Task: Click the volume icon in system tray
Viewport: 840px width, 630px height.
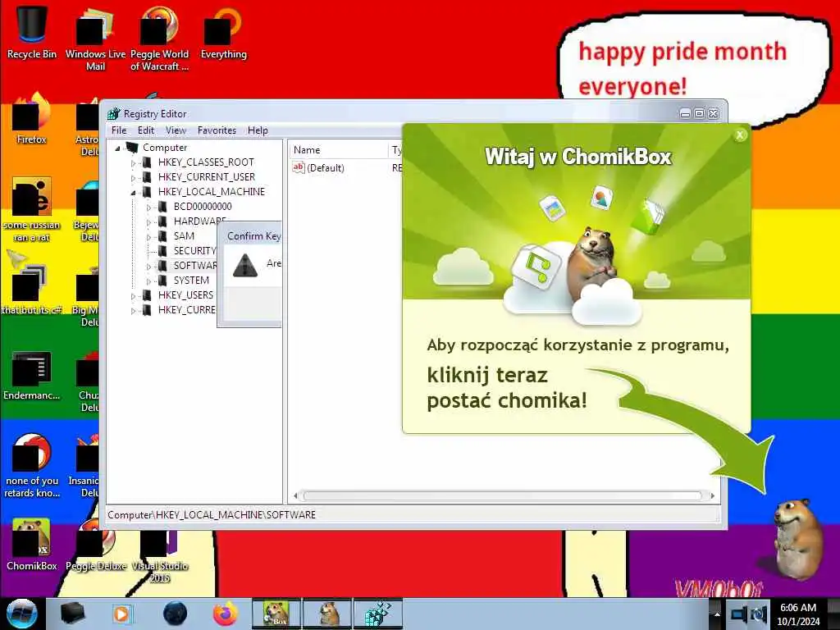Action: (759, 614)
